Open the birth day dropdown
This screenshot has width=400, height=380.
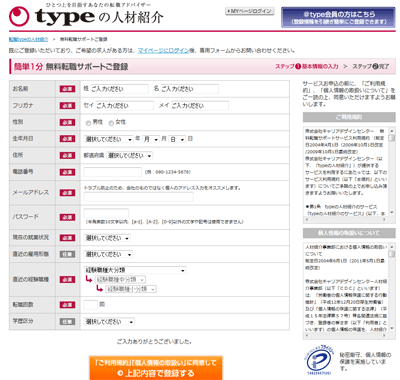177,139
